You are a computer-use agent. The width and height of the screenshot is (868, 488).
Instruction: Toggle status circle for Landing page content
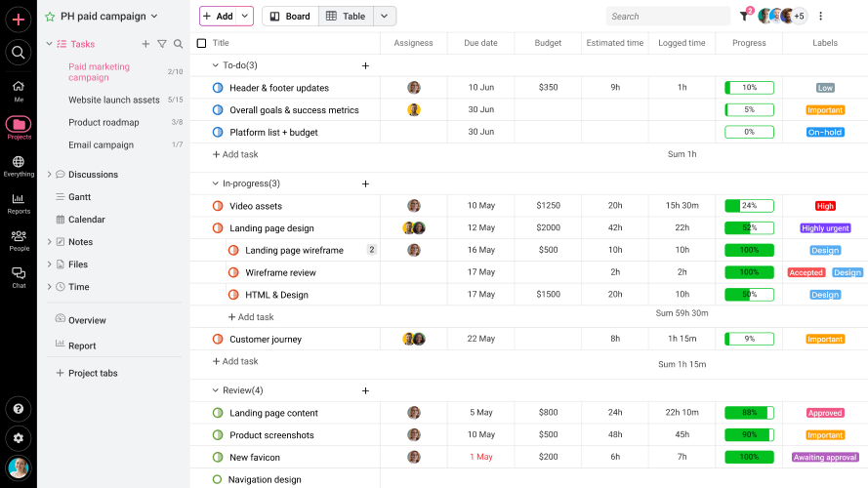[x=218, y=413]
